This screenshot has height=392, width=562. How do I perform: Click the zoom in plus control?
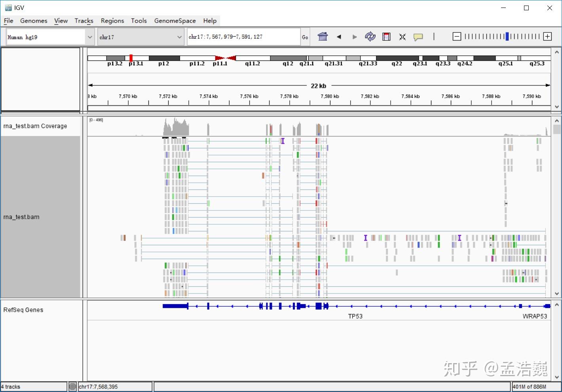[x=547, y=36]
